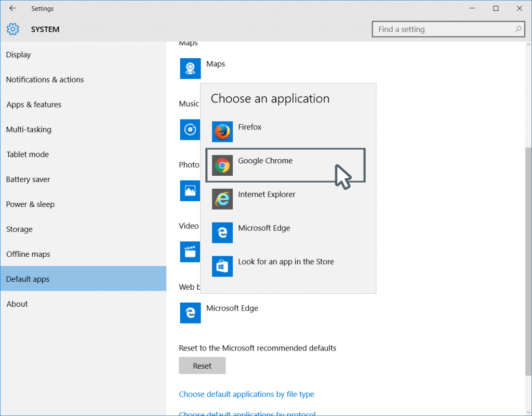The width and height of the screenshot is (532, 416).
Task: Open the Apps & features section
Action: [34, 105]
